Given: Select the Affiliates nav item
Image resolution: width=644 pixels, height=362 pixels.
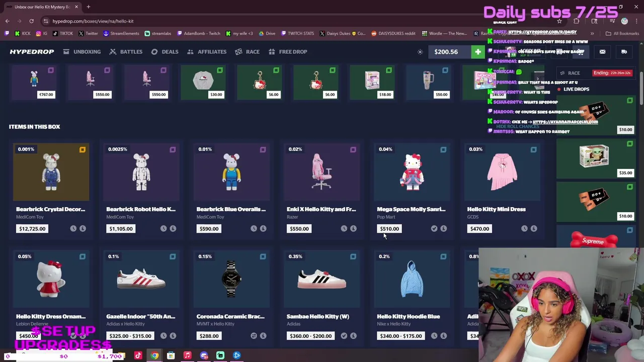Looking at the screenshot, I should pos(207,52).
